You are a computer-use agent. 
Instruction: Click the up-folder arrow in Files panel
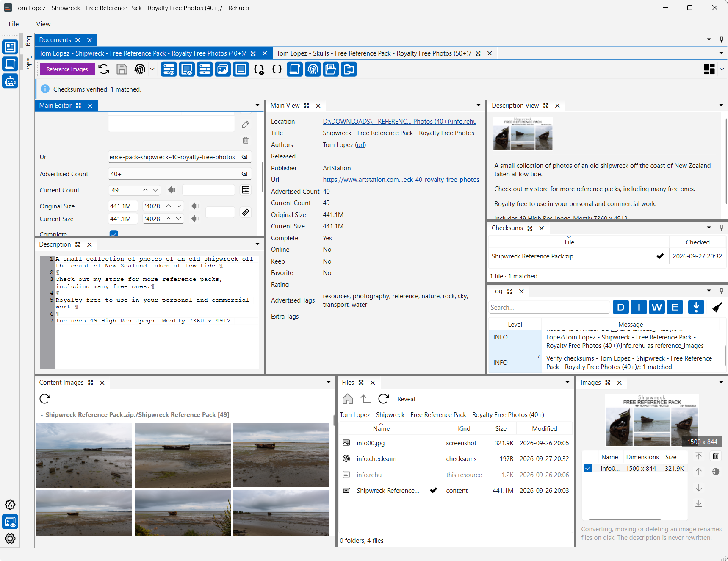(x=365, y=399)
